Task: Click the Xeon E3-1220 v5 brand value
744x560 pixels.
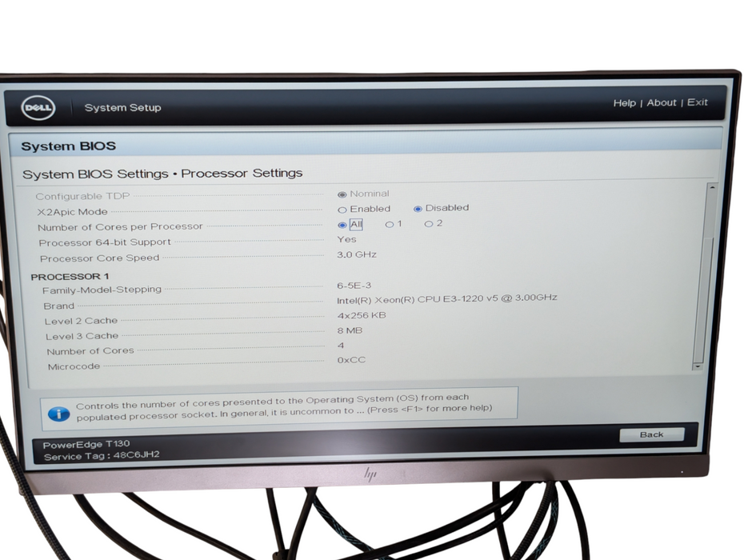Action: pos(447,299)
